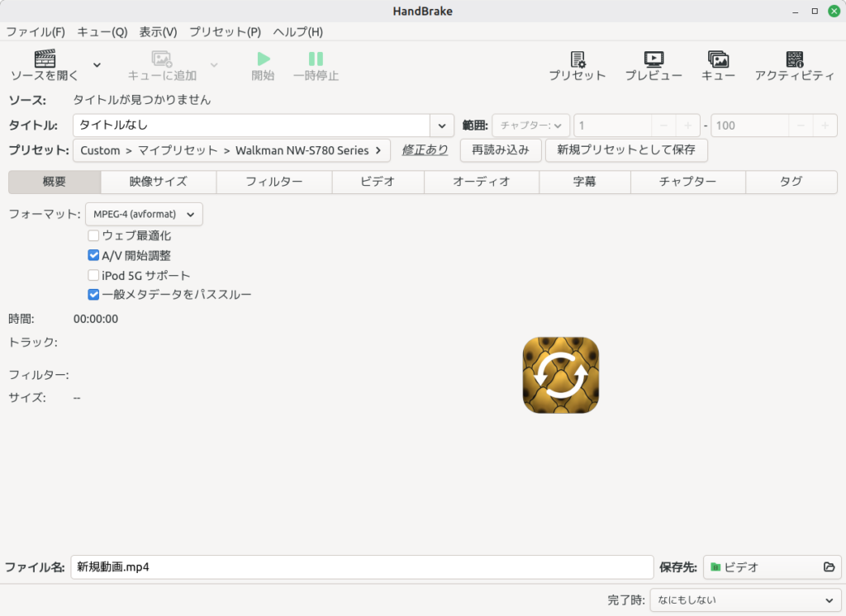
Task: Enable the iPod 5G サポート checkbox
Action: coord(93,276)
